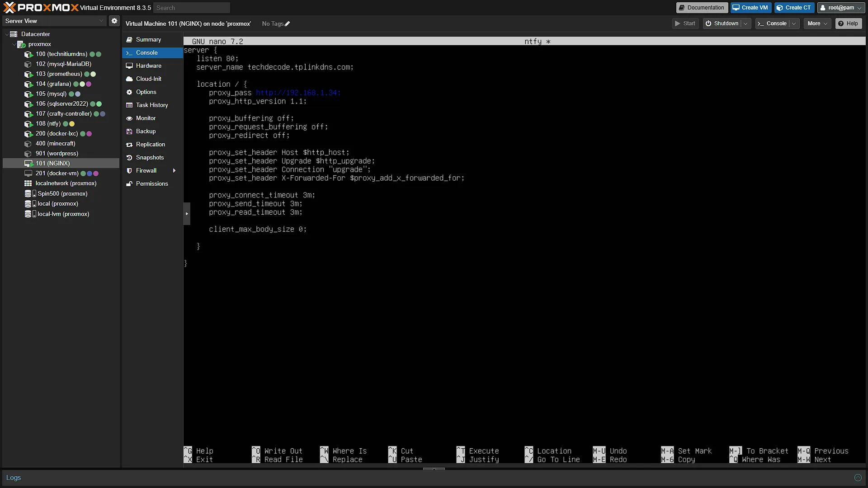Open Cloud-Init settings

click(x=152, y=79)
